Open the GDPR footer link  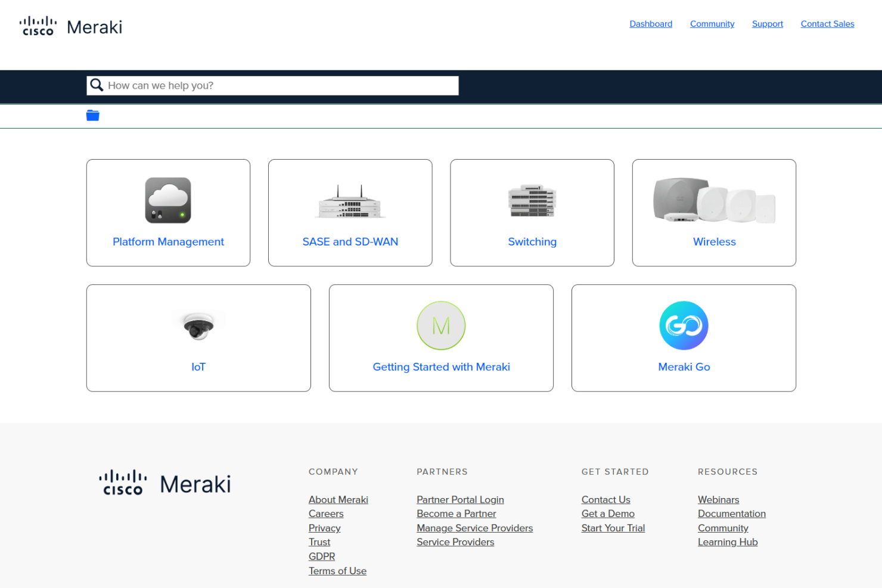coord(322,556)
